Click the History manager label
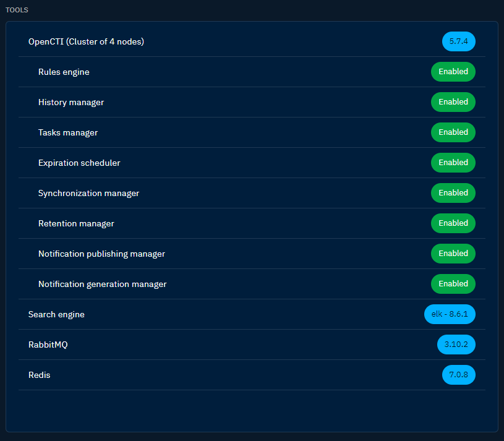The height and width of the screenshot is (441, 504). point(71,102)
